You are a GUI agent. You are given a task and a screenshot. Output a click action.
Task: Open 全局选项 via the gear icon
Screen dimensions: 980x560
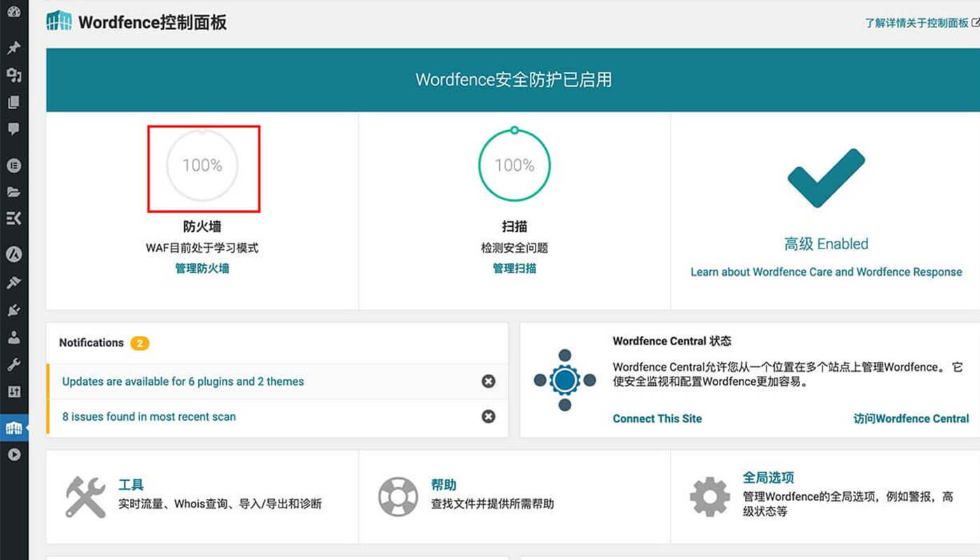coord(710,496)
